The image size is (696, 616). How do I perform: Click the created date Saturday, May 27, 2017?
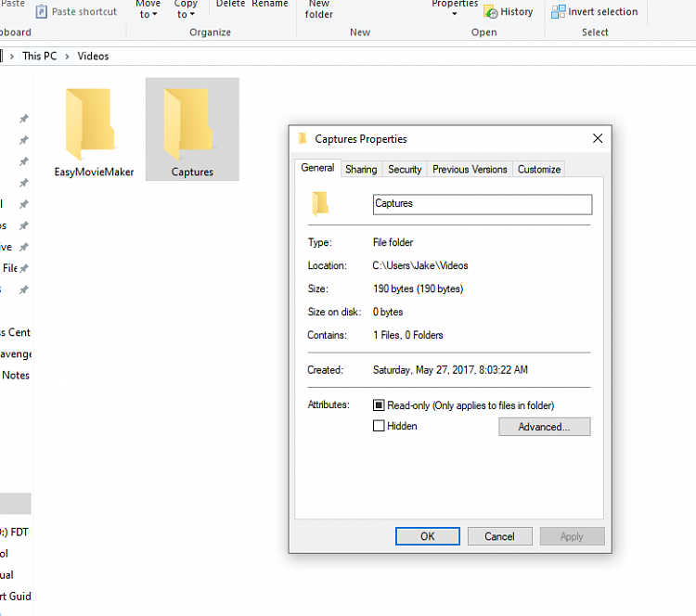(x=450, y=369)
